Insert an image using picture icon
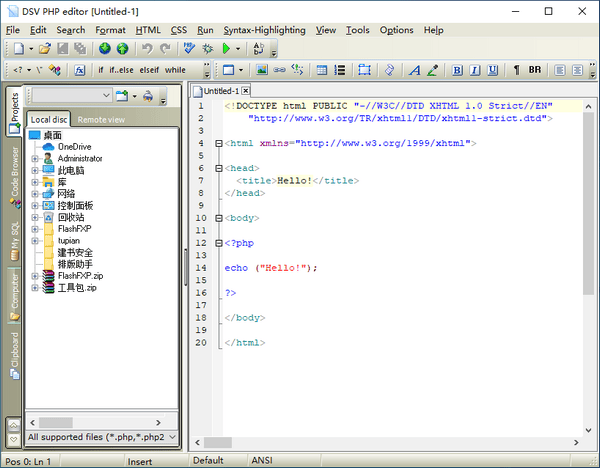The height and width of the screenshot is (468, 600). (x=261, y=70)
